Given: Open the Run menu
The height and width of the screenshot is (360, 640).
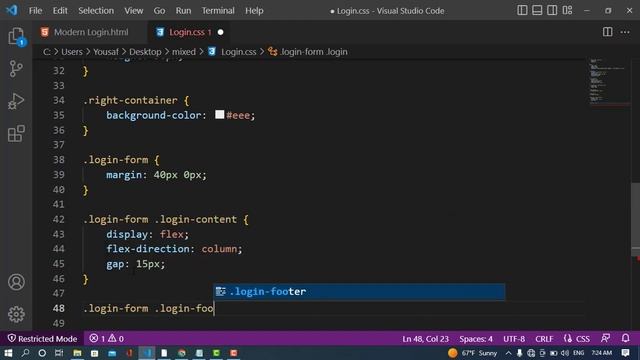Looking at the screenshot, I should coord(183,11).
